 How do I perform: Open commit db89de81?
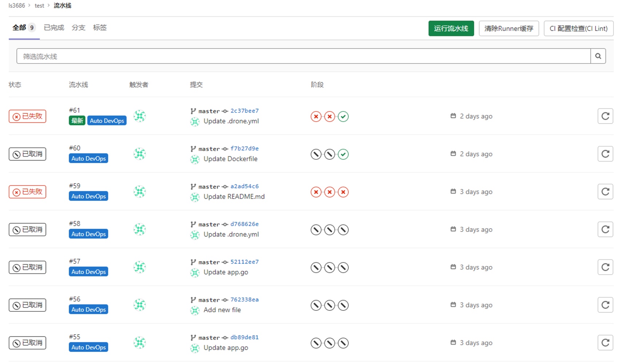244,337
